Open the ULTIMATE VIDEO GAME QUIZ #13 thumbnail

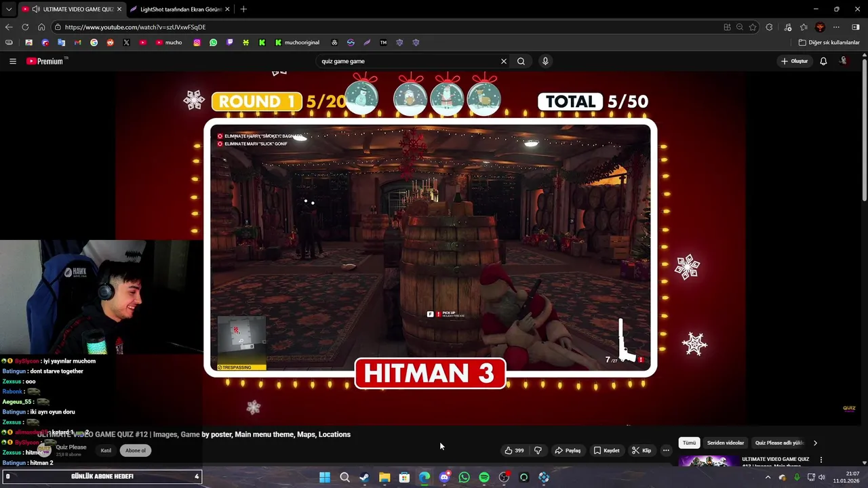(x=708, y=462)
